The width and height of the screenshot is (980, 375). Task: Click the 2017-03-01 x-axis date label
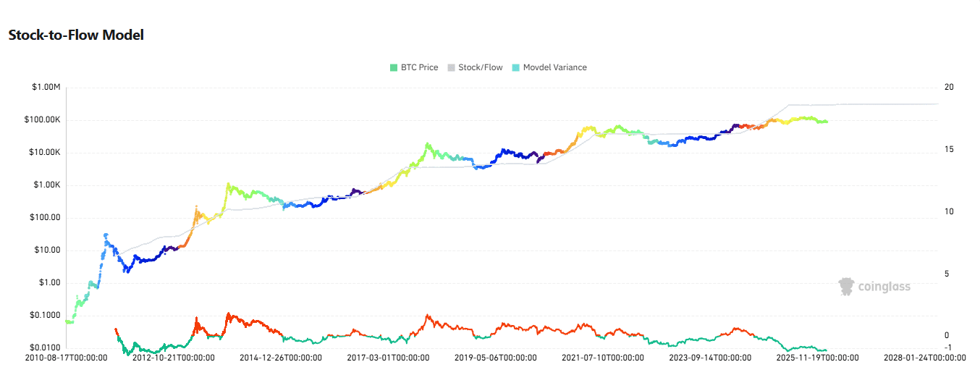click(388, 358)
